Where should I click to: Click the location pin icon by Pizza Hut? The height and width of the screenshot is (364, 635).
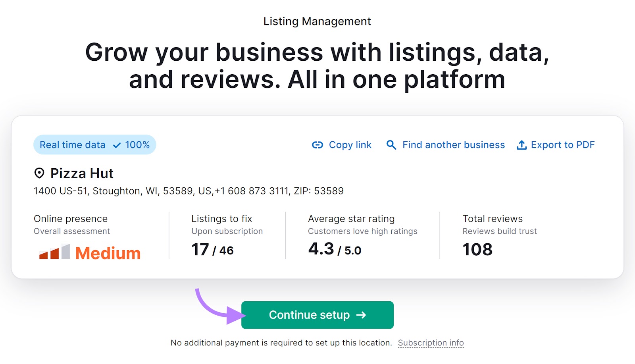pyautogui.click(x=39, y=173)
